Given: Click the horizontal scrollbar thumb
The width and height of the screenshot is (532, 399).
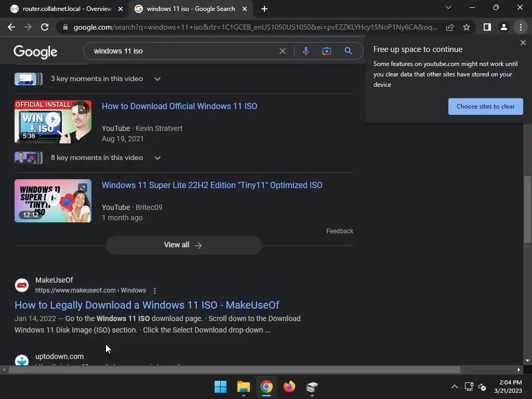Looking at the screenshot, I should 234,369.
